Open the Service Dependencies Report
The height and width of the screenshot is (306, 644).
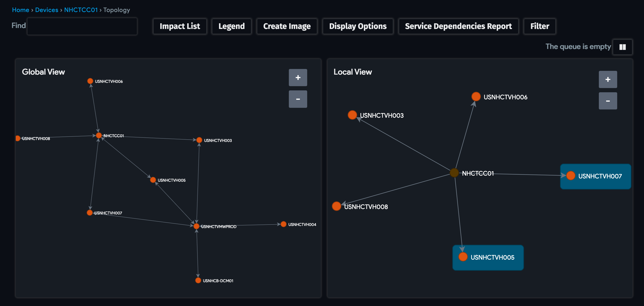point(458,26)
